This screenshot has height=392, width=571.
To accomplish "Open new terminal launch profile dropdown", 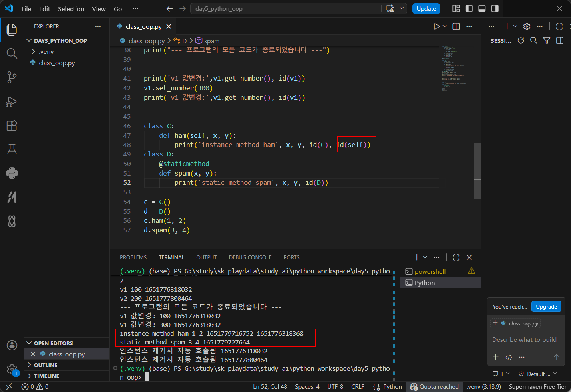I will 425,257.
